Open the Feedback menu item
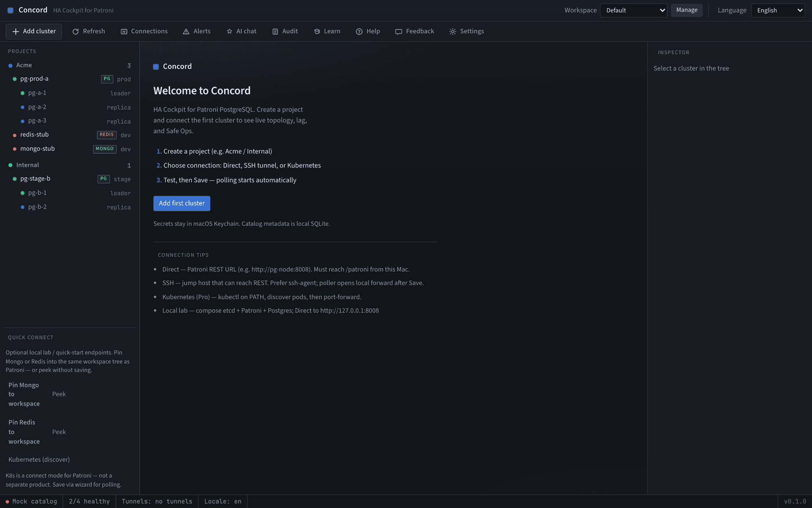Screen dimensions: 812x508 tap(414, 31)
